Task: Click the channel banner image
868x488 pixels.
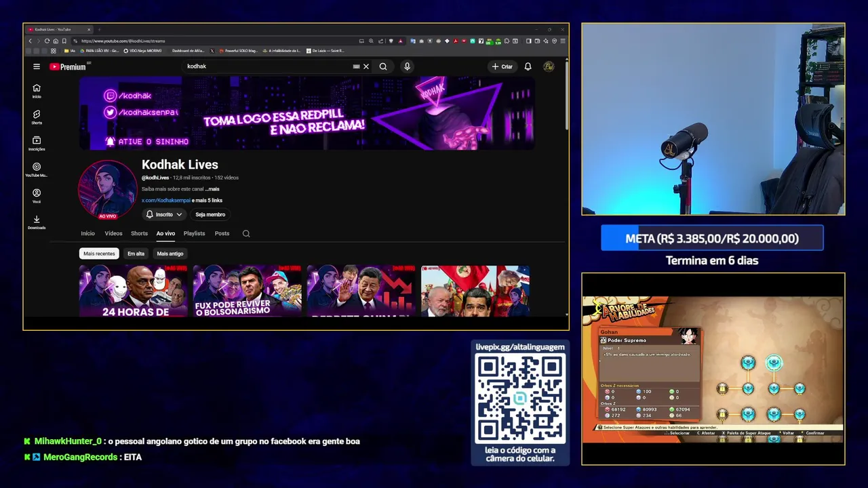Action: pyautogui.click(x=307, y=113)
